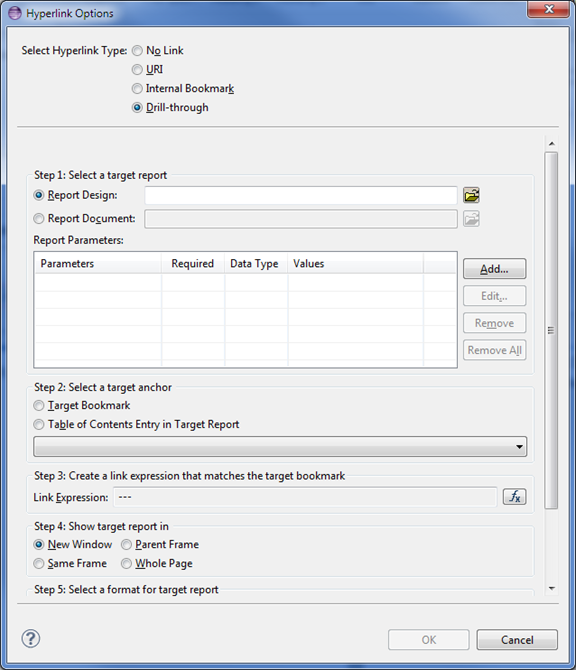Click the Hyperlink Options title bar icon
The height and width of the screenshot is (670, 576).
(x=15, y=13)
